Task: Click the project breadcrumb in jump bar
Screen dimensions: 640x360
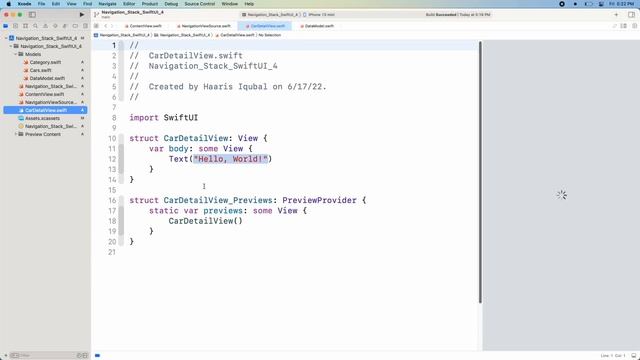Action: pyautogui.click(x=122, y=35)
